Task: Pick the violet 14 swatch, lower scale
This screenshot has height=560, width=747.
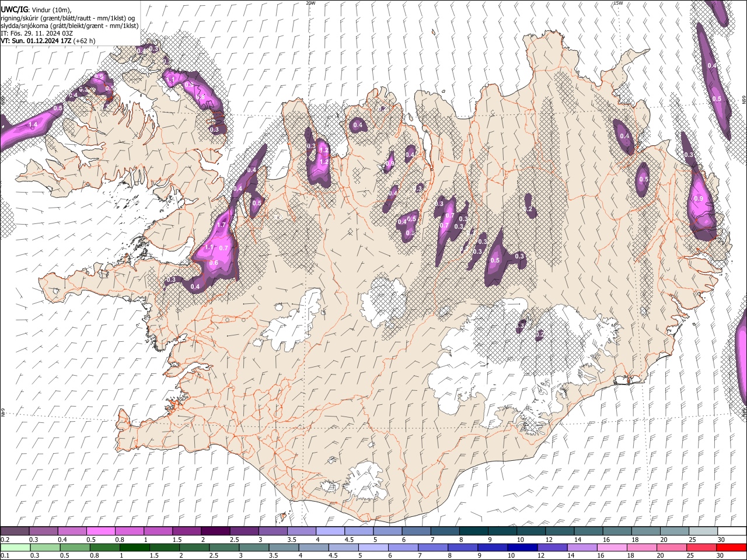Action: (581, 547)
